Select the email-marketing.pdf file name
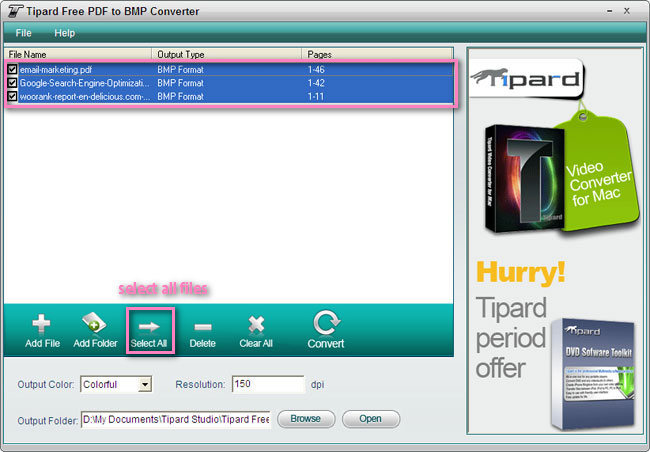650x452 pixels. pyautogui.click(x=56, y=70)
